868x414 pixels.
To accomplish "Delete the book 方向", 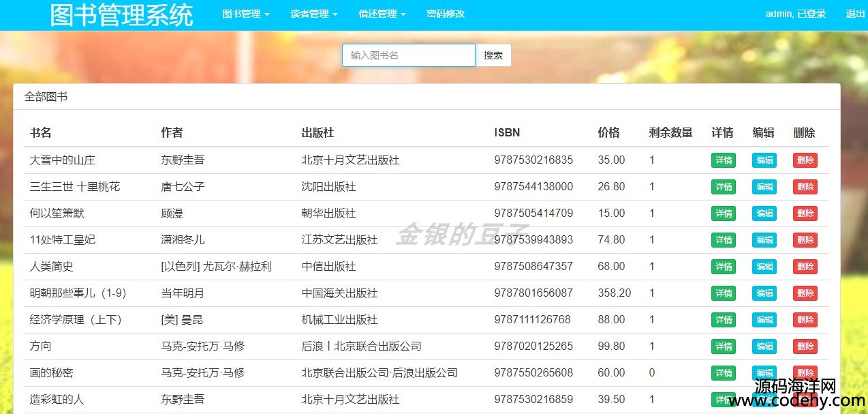I will click(805, 346).
